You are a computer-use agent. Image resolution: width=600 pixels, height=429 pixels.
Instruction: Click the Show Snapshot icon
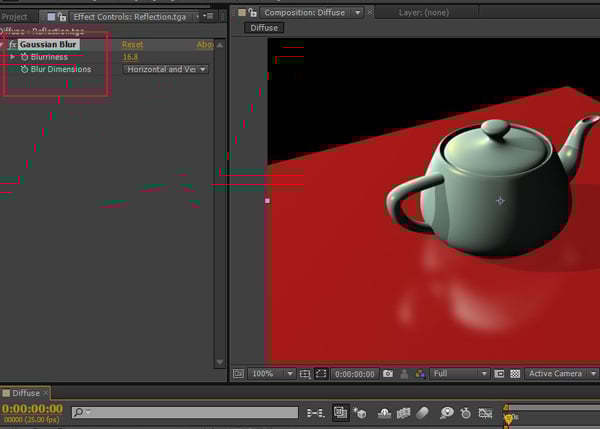tap(404, 374)
